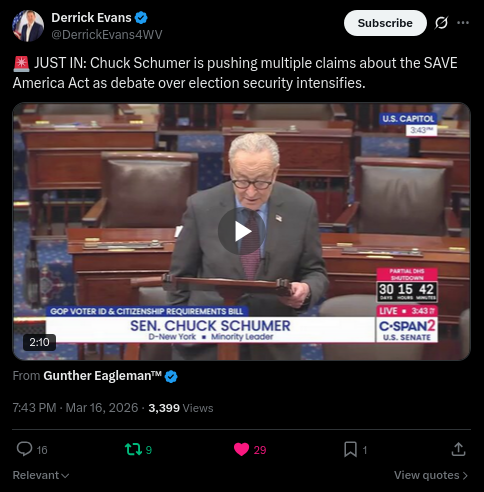Toggle the repost icon showing 9
Viewport: 484px width, 492px height.
(133, 449)
